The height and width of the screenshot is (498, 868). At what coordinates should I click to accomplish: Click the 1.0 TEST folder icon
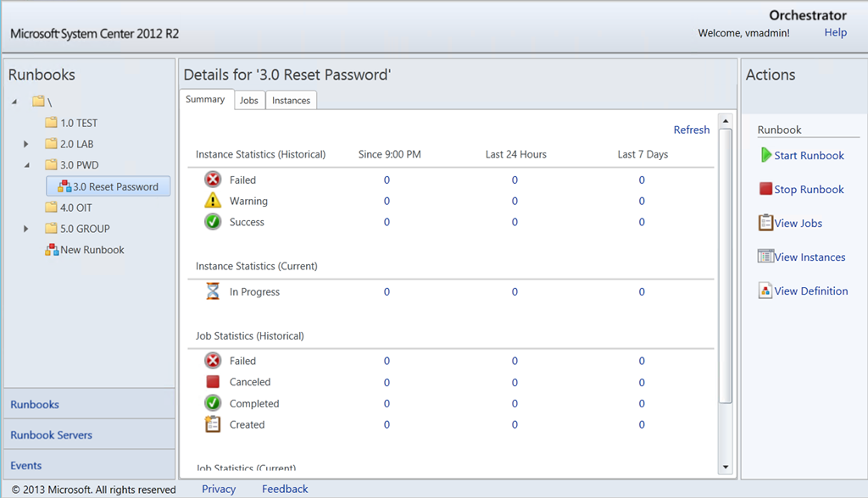52,123
